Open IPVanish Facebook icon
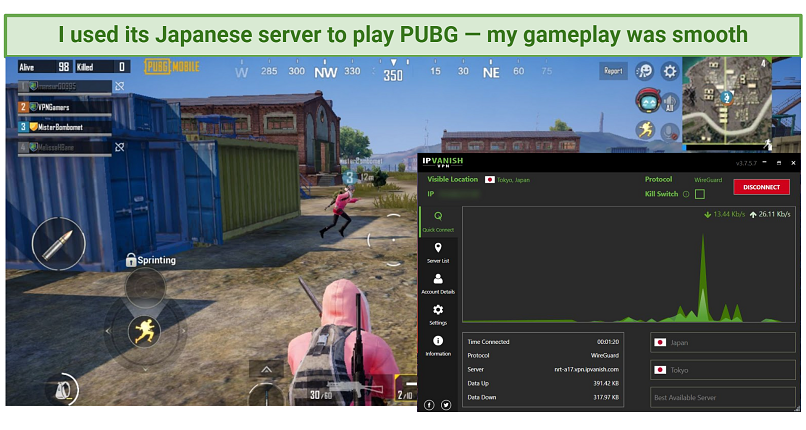 429,405
